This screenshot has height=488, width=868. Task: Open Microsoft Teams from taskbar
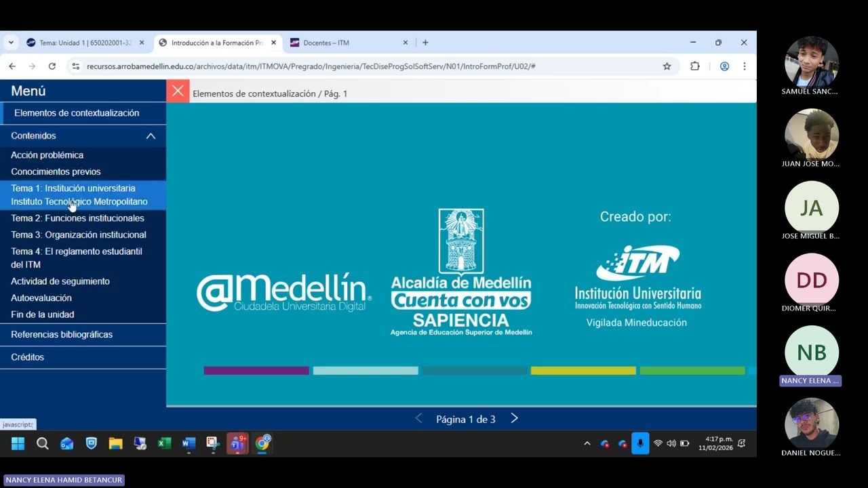point(237,443)
